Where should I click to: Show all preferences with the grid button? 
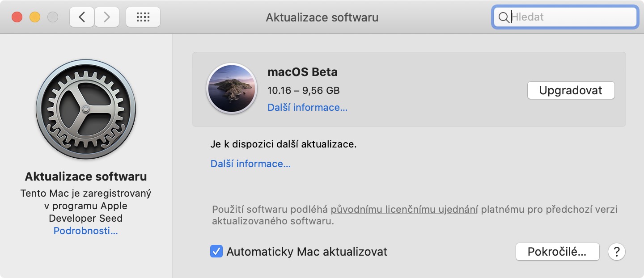143,17
